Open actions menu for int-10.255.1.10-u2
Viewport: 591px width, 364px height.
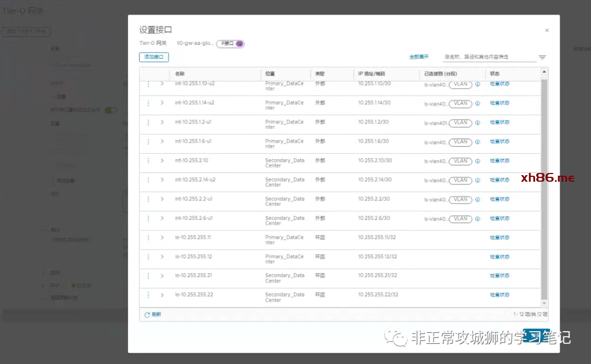pos(148,84)
